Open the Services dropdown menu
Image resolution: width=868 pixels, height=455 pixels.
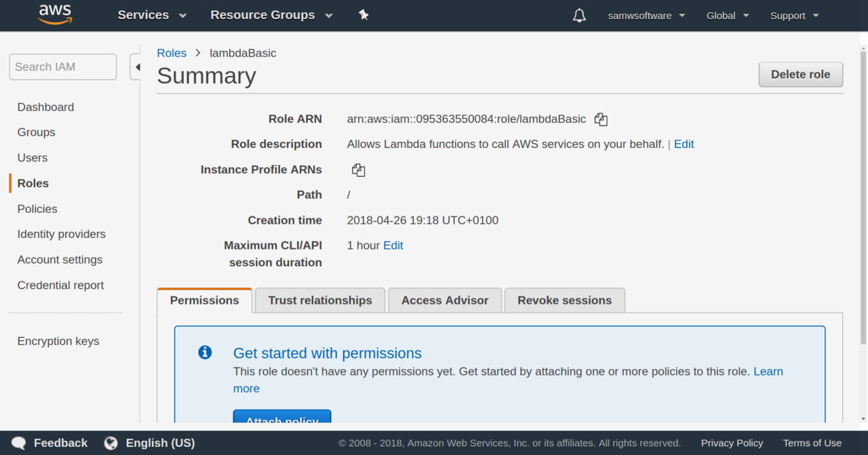pos(152,15)
